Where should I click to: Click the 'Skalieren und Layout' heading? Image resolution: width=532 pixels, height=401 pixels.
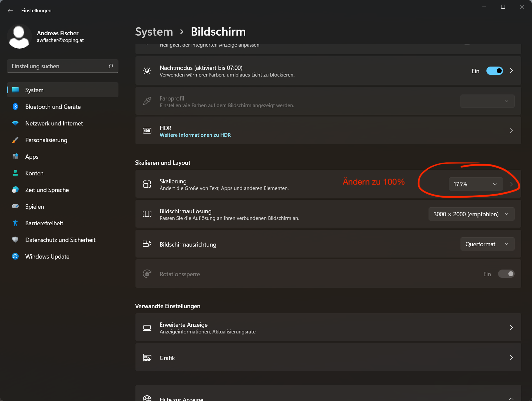pyautogui.click(x=163, y=163)
